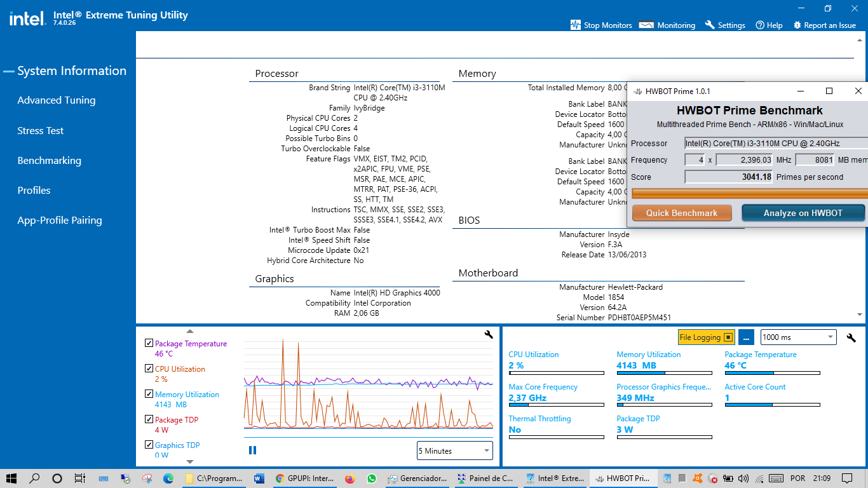Viewport: 868px width, 488px height.
Task: Click the Active Core Count tile
Action: coord(772,395)
